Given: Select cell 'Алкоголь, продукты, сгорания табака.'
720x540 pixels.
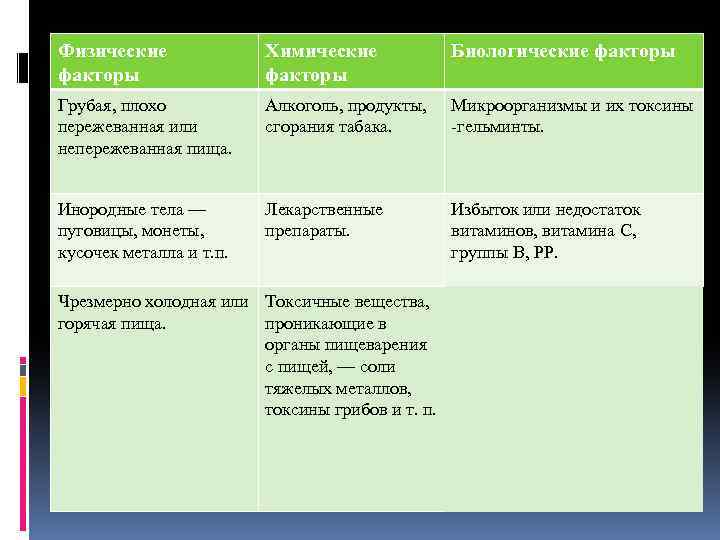Looking at the screenshot, I should [351, 141].
